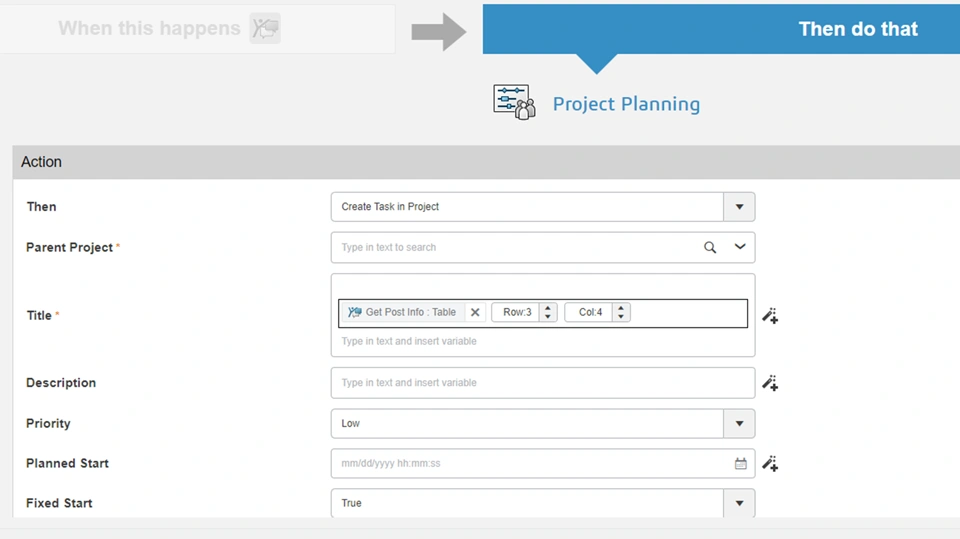This screenshot has height=539, width=960.
Task: Click the Project Planning app icon
Action: [515, 102]
